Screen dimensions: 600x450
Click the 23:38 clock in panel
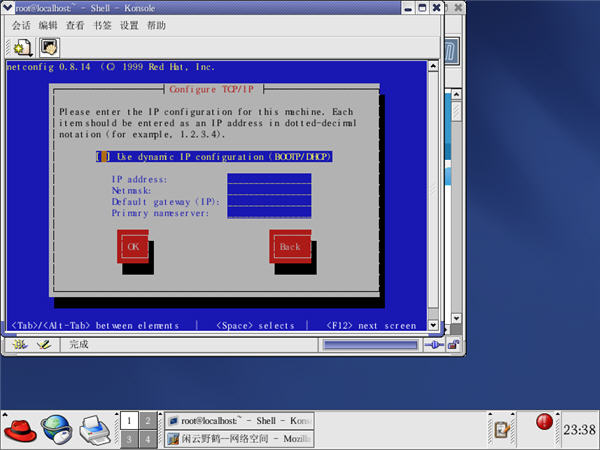click(579, 429)
